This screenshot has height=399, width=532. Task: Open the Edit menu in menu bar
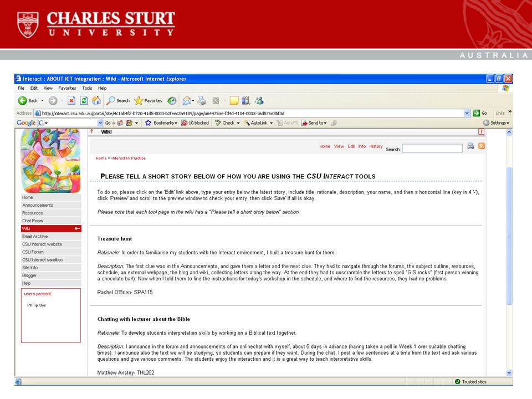tap(34, 88)
